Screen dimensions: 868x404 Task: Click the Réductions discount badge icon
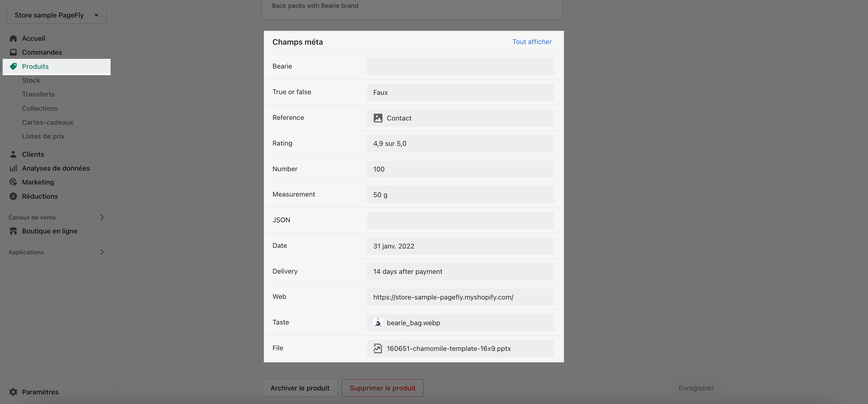tap(13, 196)
